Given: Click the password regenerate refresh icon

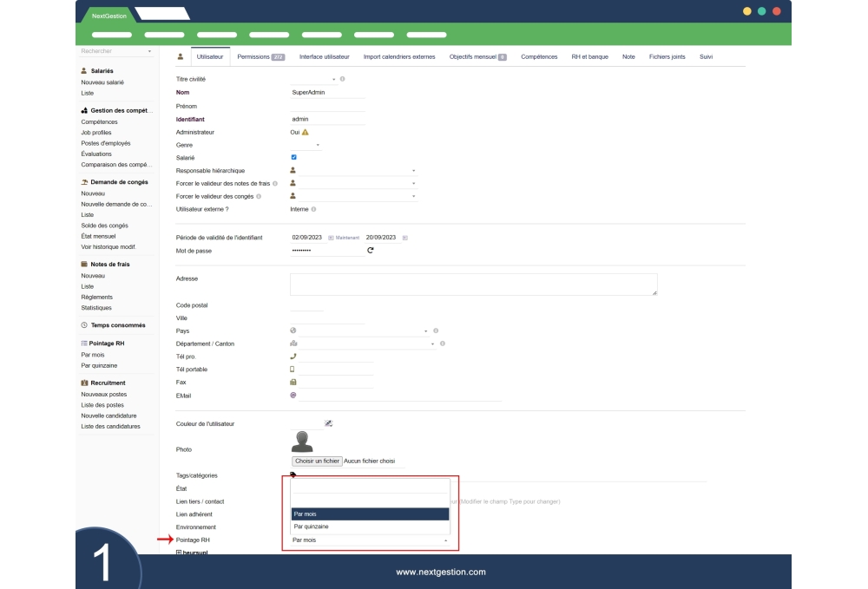Looking at the screenshot, I should click(x=371, y=251).
